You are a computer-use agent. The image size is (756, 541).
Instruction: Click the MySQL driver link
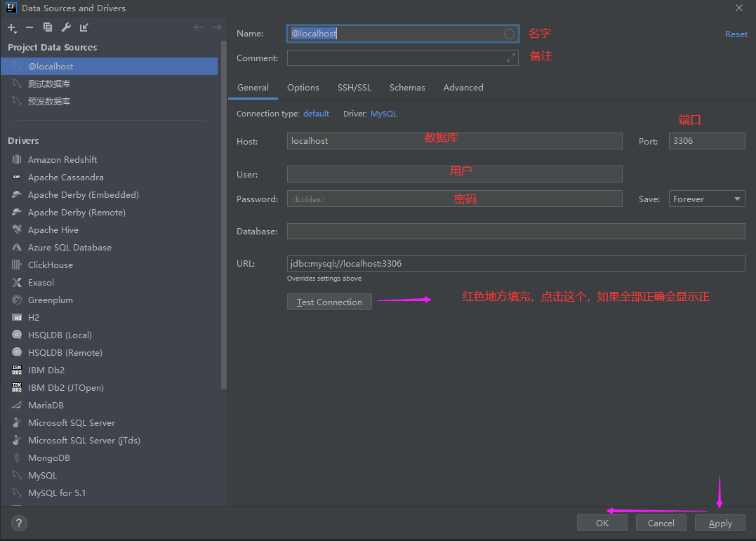tap(384, 114)
